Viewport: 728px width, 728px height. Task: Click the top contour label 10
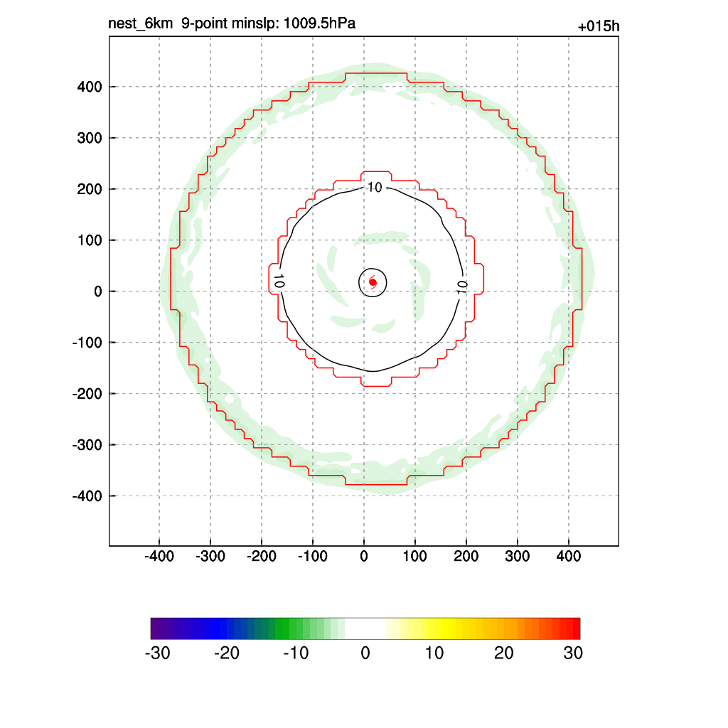[x=375, y=188]
